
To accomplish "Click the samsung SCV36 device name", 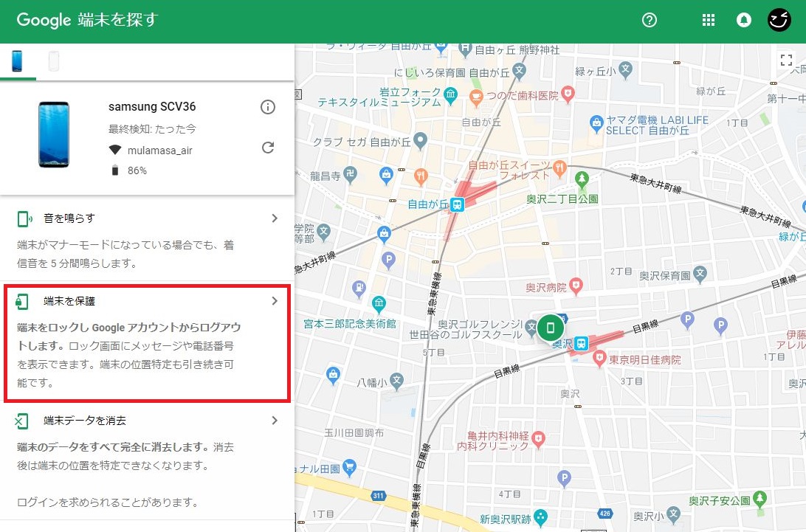I will (x=152, y=107).
